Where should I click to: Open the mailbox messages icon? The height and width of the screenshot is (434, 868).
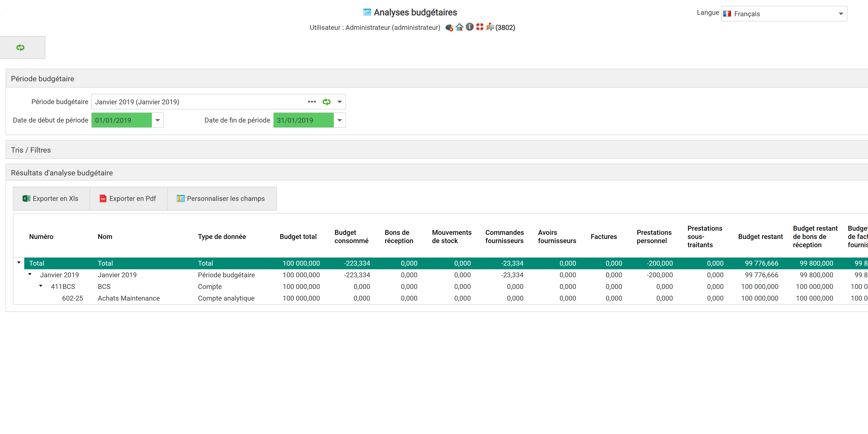point(490,27)
